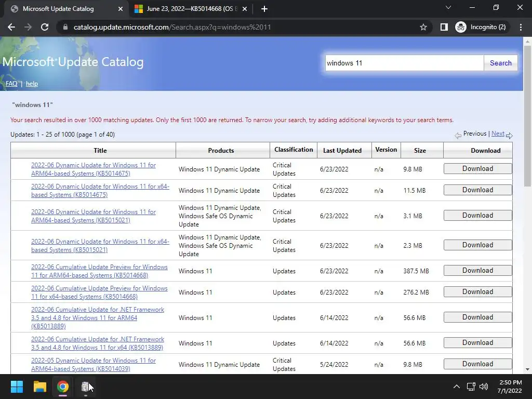Open File Explorer from taskbar
This screenshot has width=532, height=399.
[39, 387]
